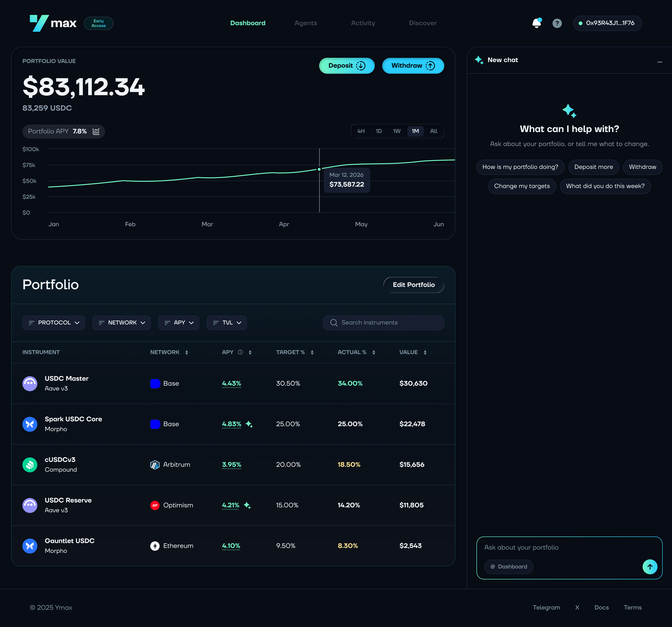Screen dimensions: 672x627
Task: Sort the table by Network column
Action: click(x=187, y=353)
